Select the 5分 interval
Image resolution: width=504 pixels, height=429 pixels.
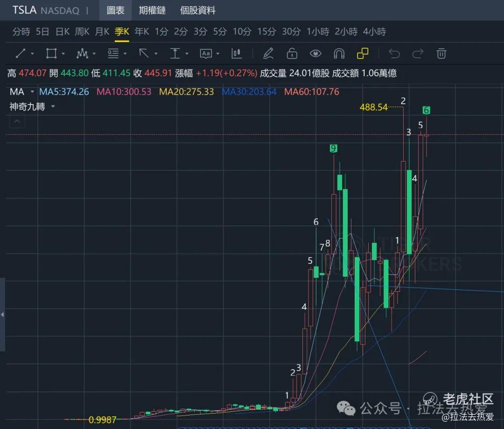[220, 32]
